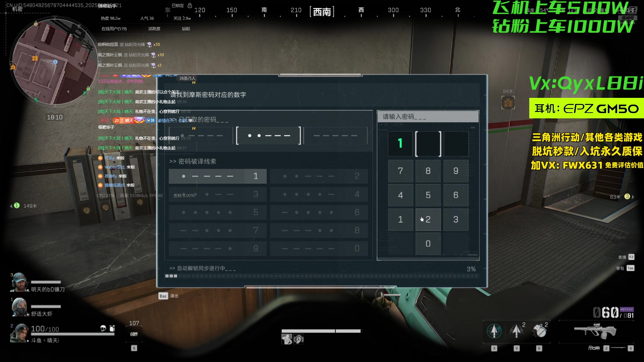
Task: Click the 已锁定 lock icon
Action: pos(190,6)
